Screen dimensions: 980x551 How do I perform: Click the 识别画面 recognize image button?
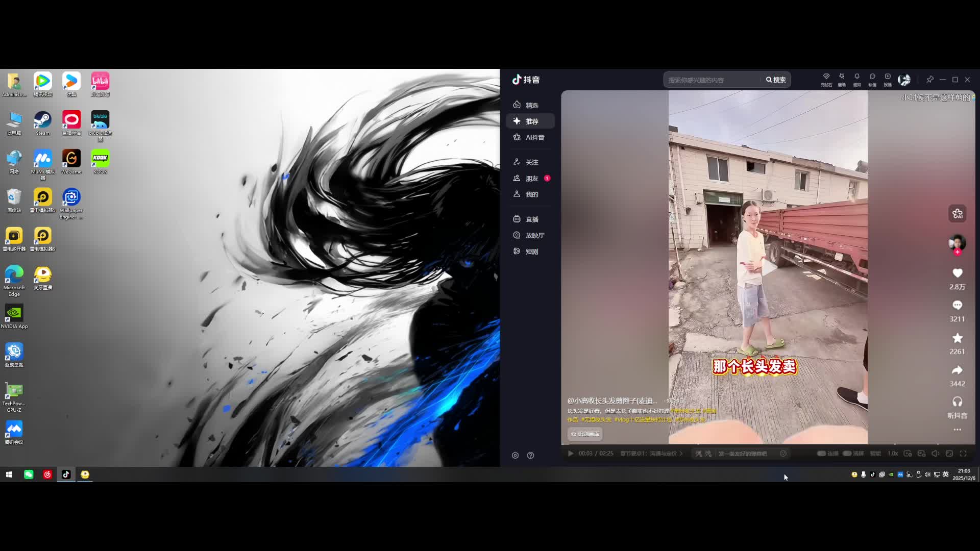click(585, 434)
